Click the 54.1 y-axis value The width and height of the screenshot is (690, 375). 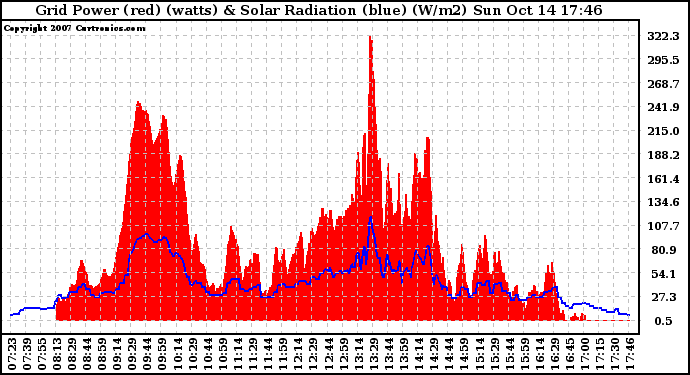click(665, 274)
